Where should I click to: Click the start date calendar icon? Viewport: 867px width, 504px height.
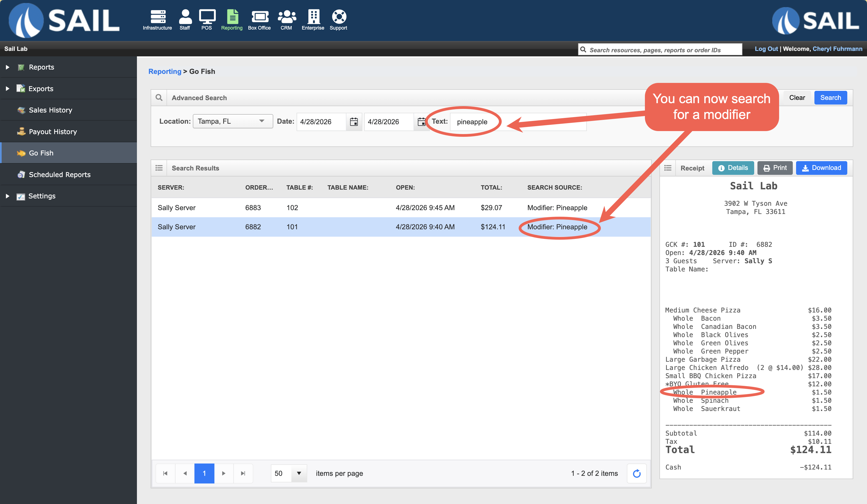tap(354, 122)
